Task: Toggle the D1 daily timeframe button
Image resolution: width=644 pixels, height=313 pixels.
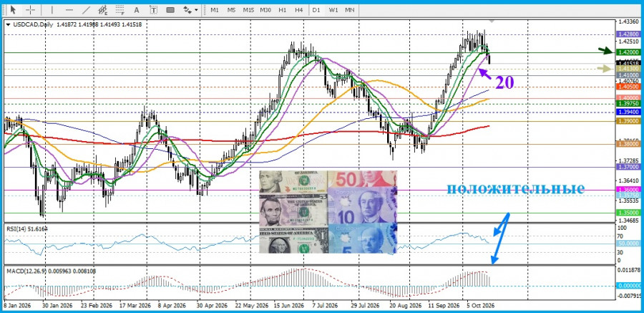Action: pos(316,9)
